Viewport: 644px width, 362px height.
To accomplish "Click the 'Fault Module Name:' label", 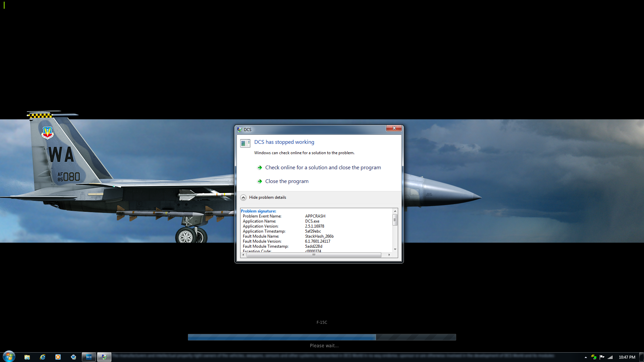I will 261,236.
